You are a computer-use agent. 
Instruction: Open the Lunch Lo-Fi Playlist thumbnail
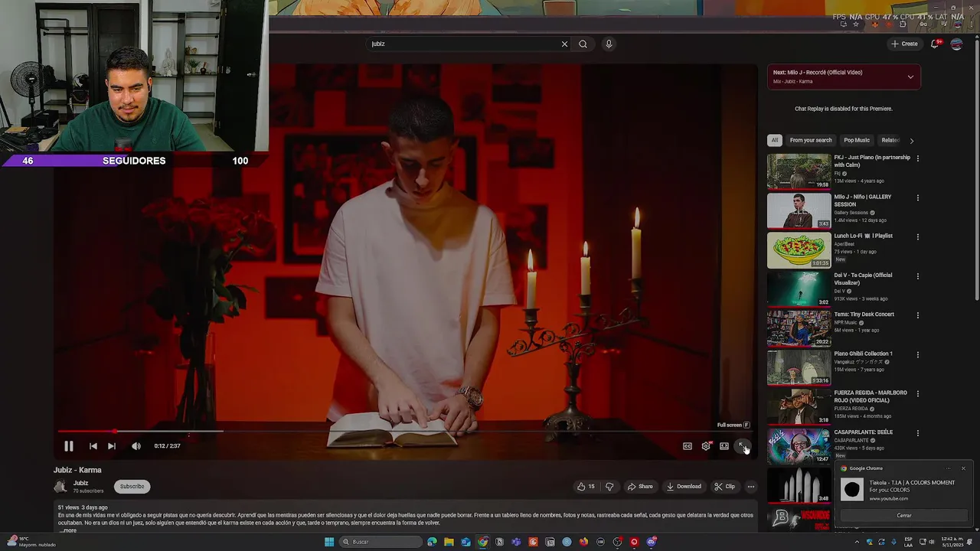pos(799,249)
